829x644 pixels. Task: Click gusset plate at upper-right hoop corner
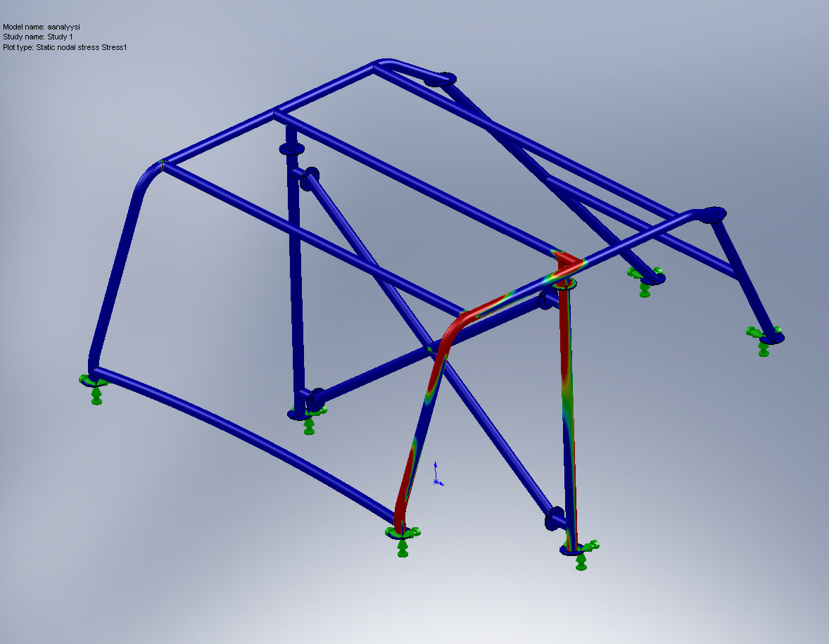(x=714, y=215)
